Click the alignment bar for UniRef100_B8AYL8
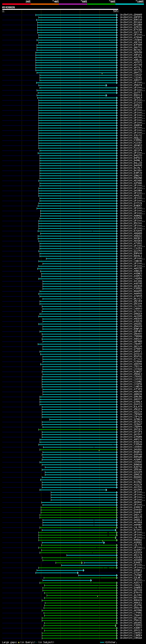 [x=72, y=95]
